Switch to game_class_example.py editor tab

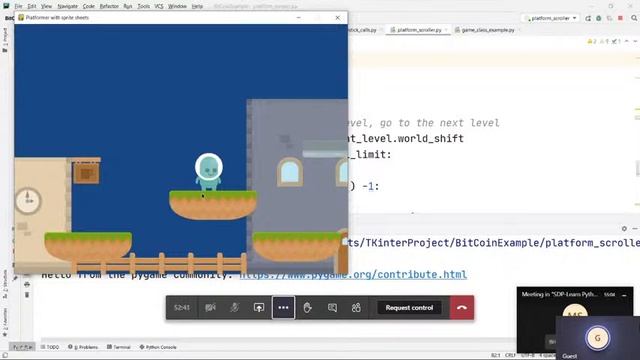487,30
